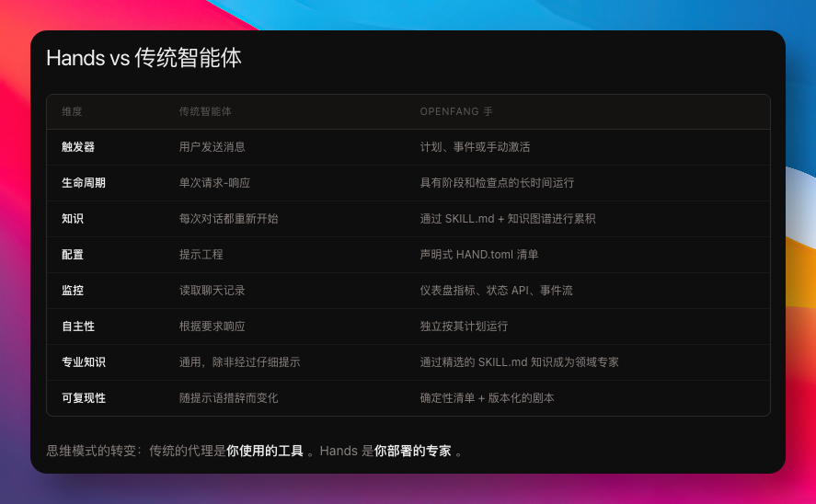Screen dimensions: 816x504
Task: Select the 可复现性 row label
Action: (84, 398)
